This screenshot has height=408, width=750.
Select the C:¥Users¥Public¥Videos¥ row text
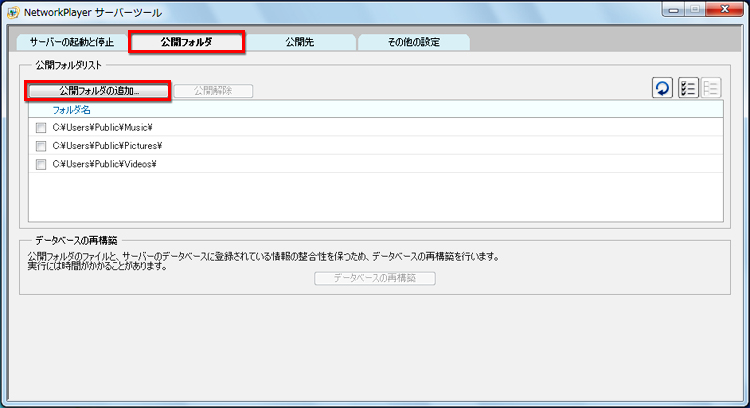104,165
